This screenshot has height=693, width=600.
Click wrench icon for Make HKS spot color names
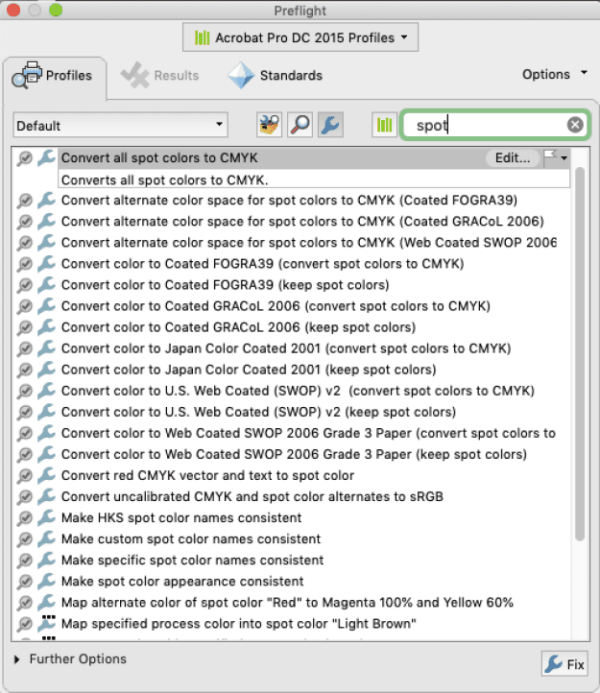tap(46, 518)
